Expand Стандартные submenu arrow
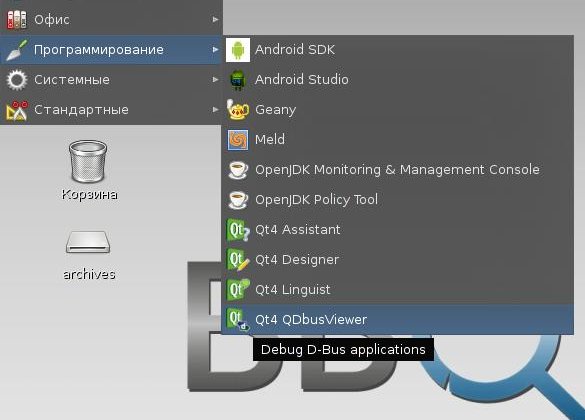585x420 pixels. [x=215, y=110]
